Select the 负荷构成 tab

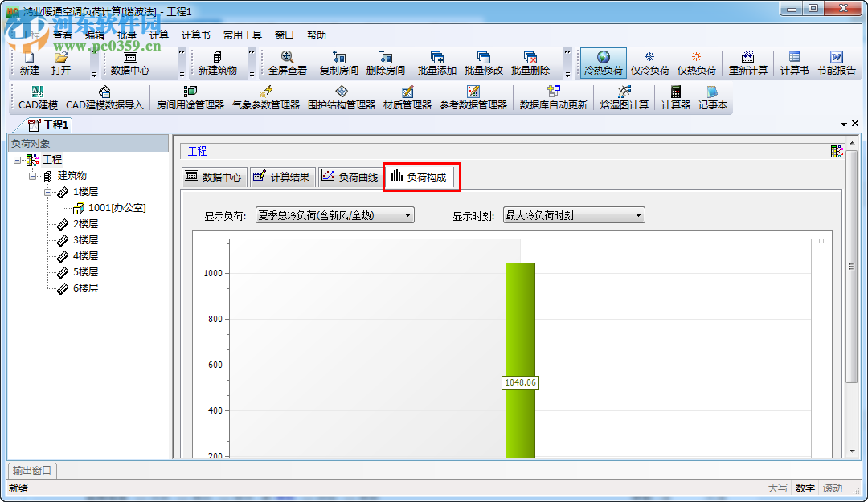(x=420, y=178)
